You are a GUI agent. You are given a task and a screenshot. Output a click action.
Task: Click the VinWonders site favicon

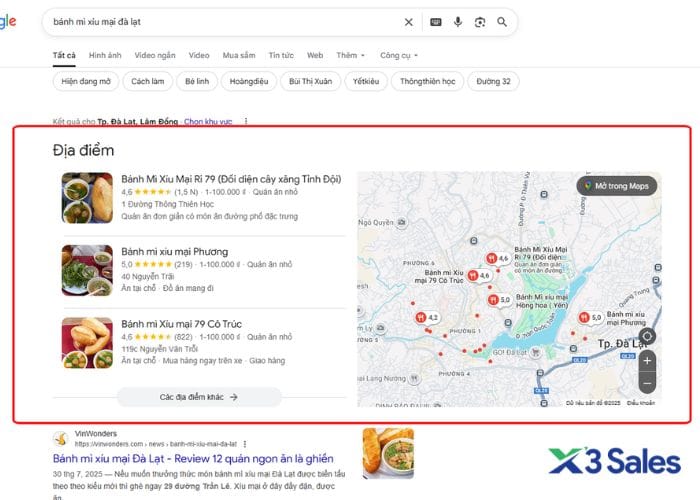tap(60, 438)
